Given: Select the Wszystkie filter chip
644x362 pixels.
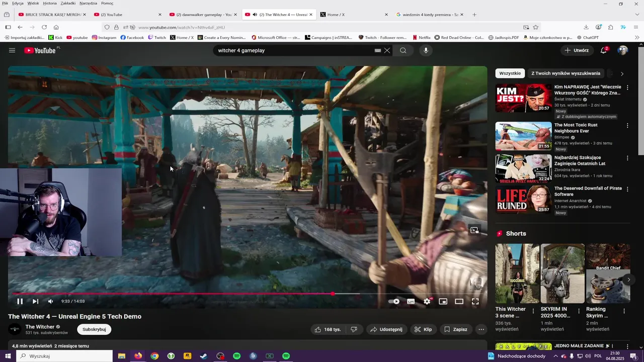Looking at the screenshot, I should click(x=510, y=73).
